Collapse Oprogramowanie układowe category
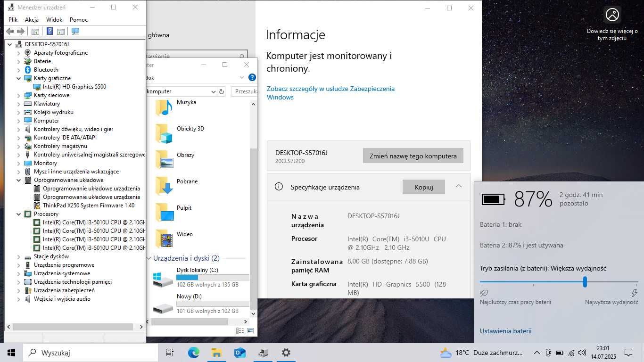This screenshot has width=644, height=362. [19, 180]
